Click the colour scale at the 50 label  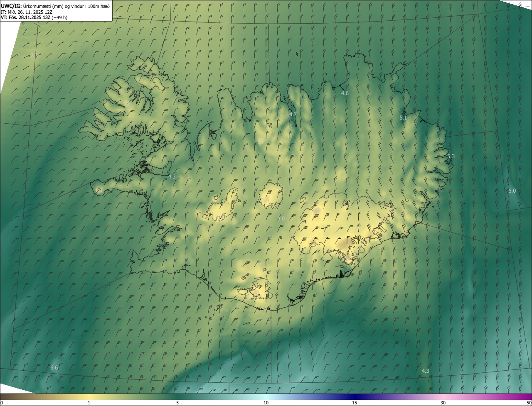tap(529, 403)
